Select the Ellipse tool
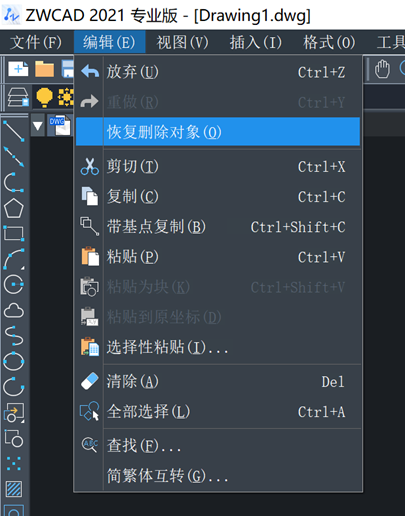The image size is (405, 516). [x=14, y=361]
